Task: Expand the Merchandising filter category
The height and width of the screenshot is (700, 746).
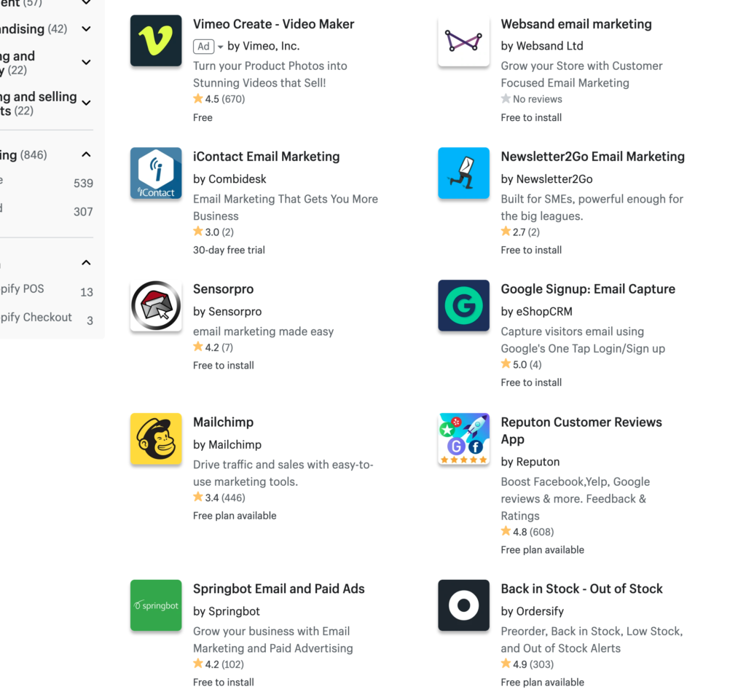Action: (85, 29)
